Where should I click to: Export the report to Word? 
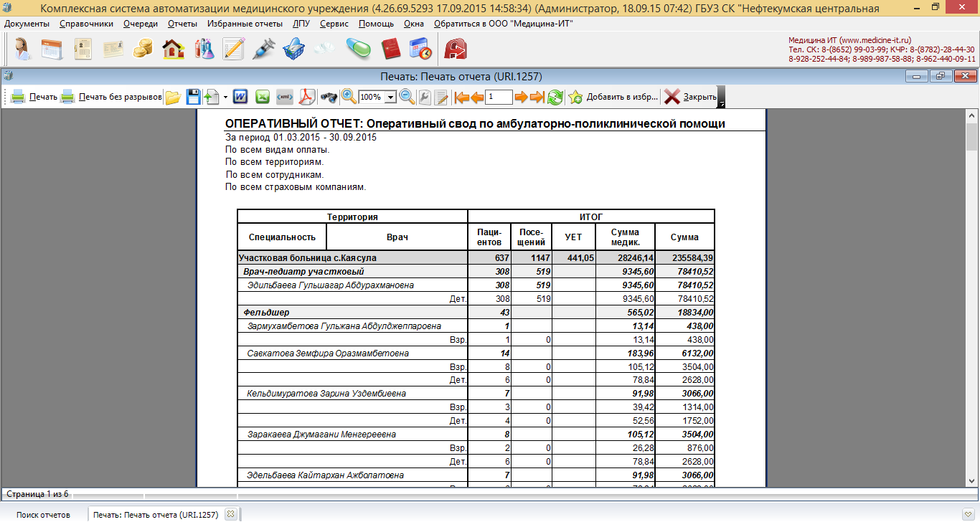240,97
